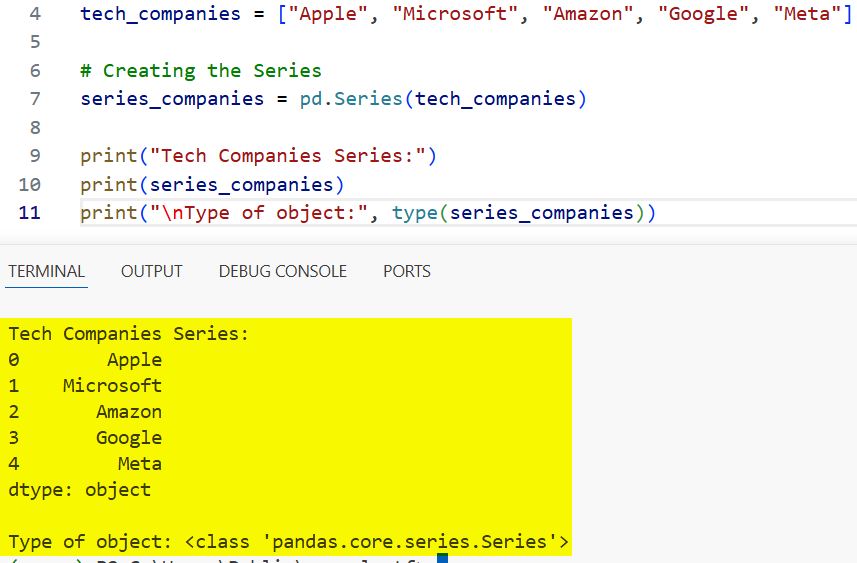Click terminal row '3 Google'
Image resolution: width=857 pixels, height=563 pixels.
click(x=85, y=438)
